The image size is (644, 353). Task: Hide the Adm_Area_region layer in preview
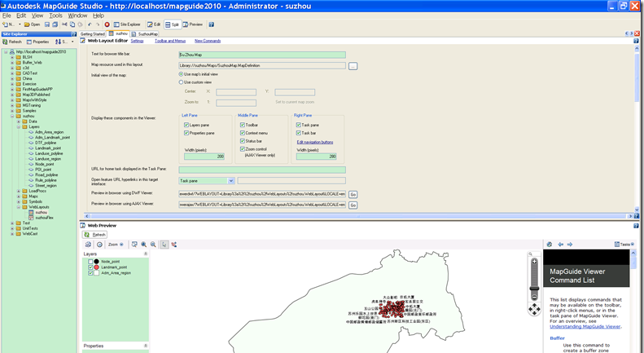tap(90, 273)
